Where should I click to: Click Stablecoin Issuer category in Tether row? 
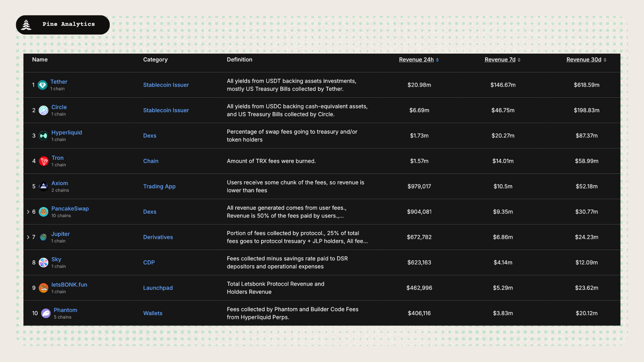click(x=166, y=85)
